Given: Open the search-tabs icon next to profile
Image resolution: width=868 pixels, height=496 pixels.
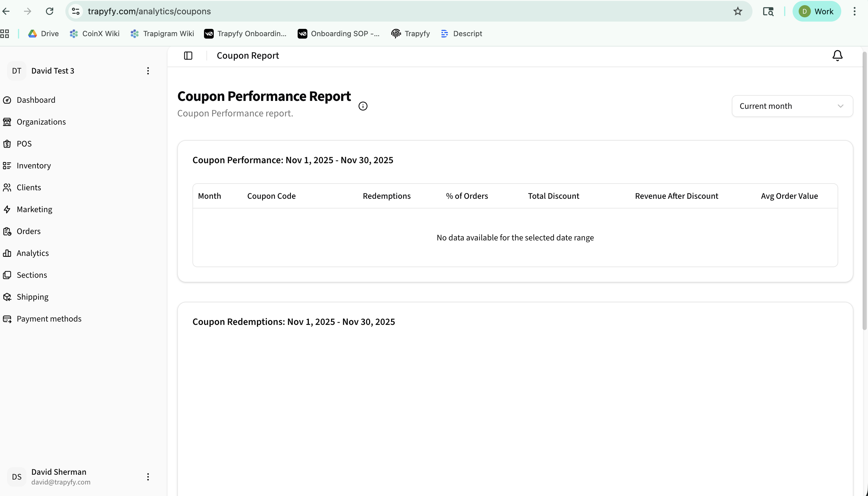Looking at the screenshot, I should pyautogui.click(x=768, y=11).
